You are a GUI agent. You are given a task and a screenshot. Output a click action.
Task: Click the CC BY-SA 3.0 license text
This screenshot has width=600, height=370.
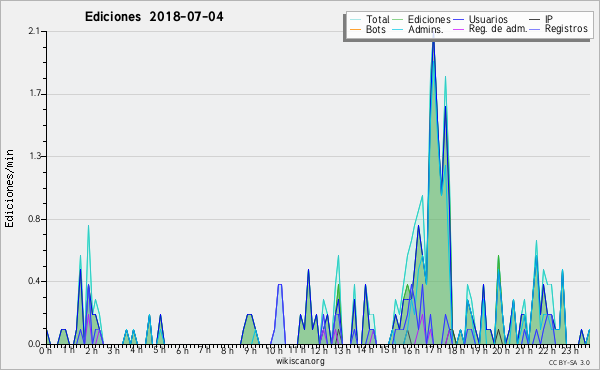click(x=569, y=362)
